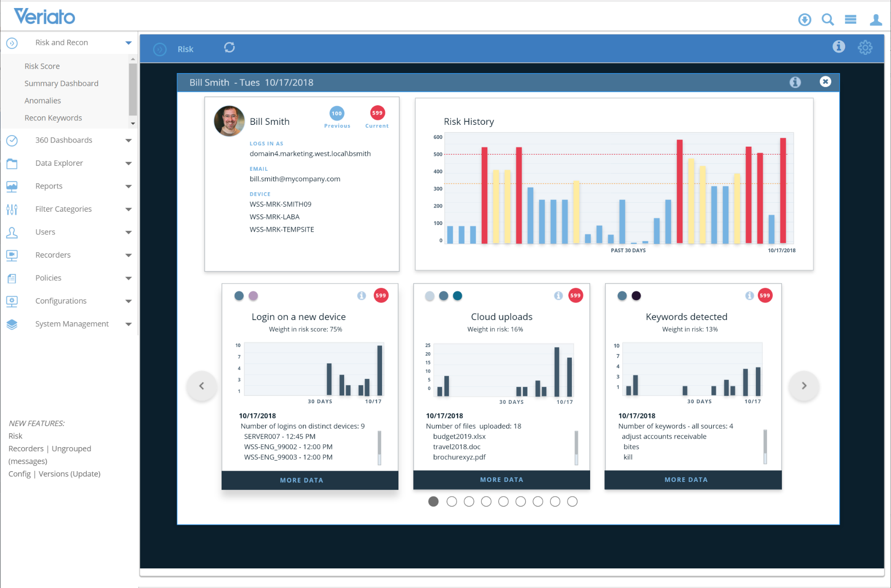
Task: Open the hamburger list menu icon
Action: (x=850, y=20)
